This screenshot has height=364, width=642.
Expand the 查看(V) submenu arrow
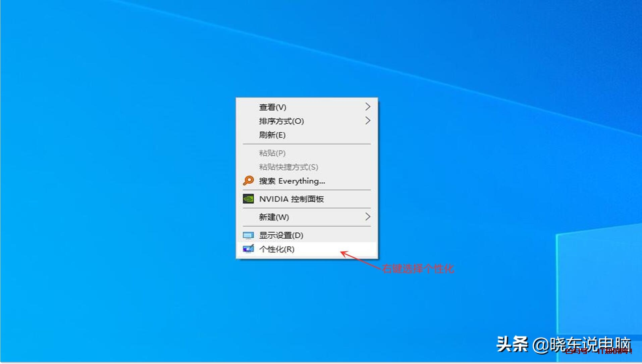pyautogui.click(x=368, y=107)
